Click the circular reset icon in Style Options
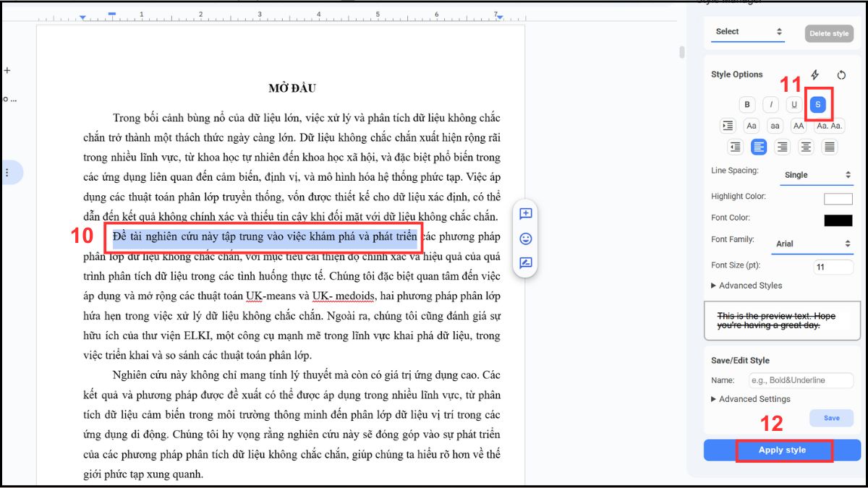Image resolution: width=868 pixels, height=488 pixels. pos(841,74)
